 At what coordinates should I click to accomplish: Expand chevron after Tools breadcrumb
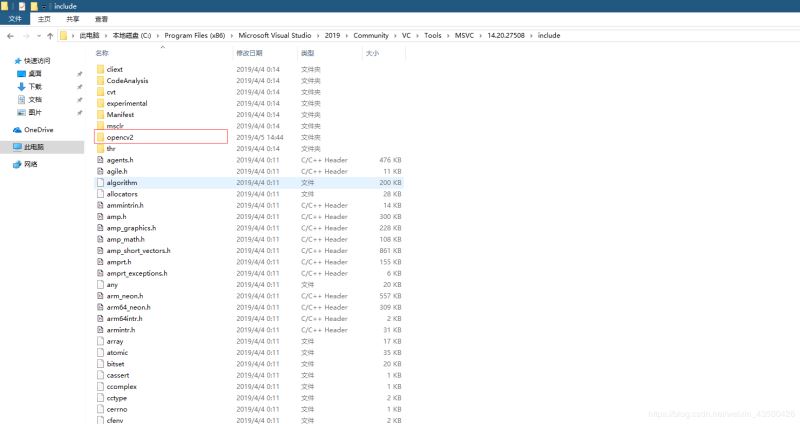[x=448, y=36]
